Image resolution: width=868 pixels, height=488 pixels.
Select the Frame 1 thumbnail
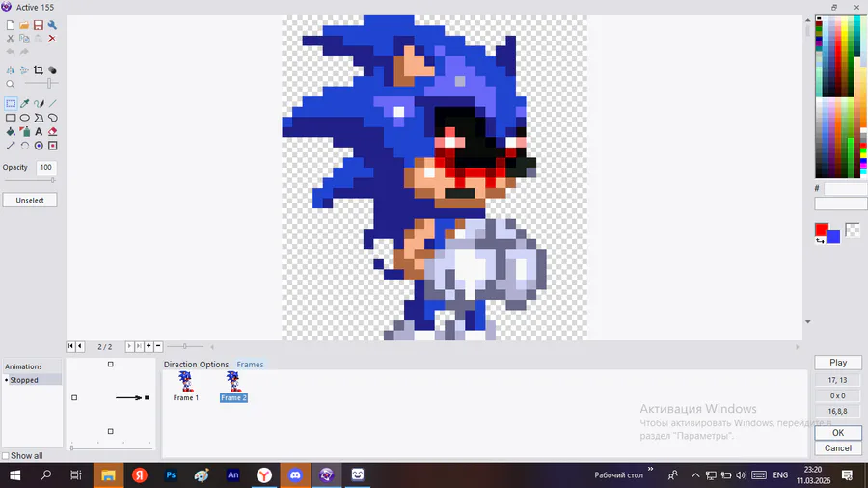click(x=186, y=386)
